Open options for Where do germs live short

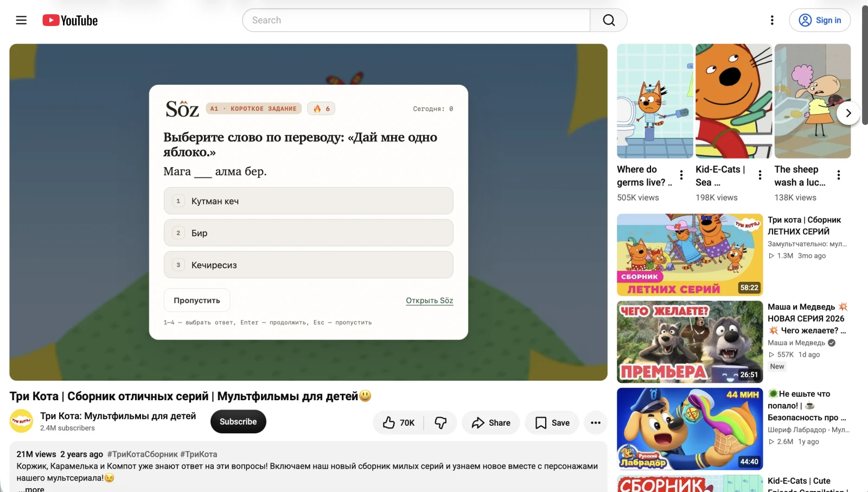click(x=681, y=175)
